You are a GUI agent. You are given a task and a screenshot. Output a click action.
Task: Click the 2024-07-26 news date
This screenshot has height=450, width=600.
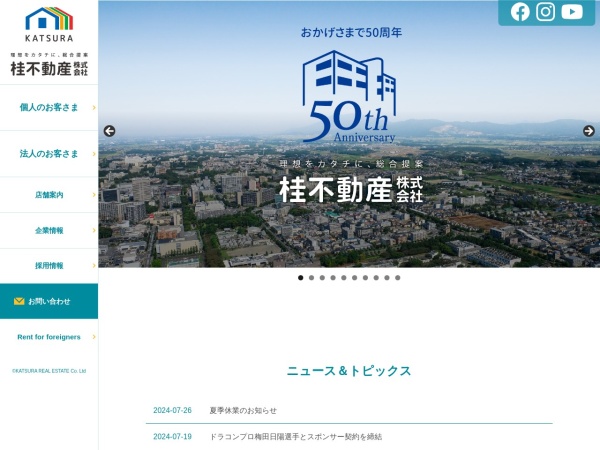click(x=172, y=411)
